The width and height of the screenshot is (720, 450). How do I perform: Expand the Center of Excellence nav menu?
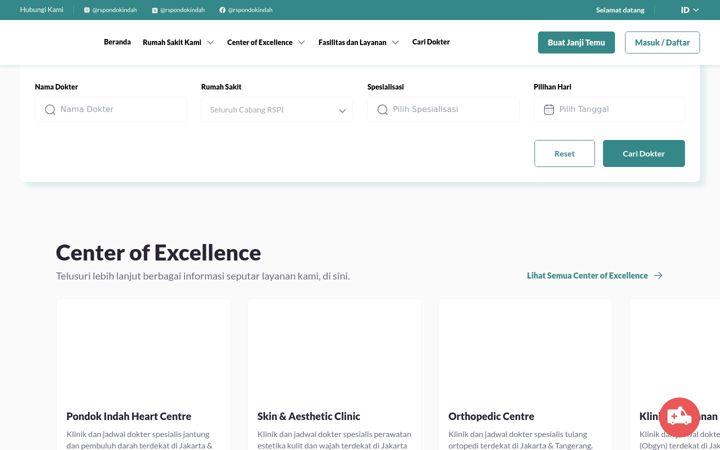click(x=266, y=42)
